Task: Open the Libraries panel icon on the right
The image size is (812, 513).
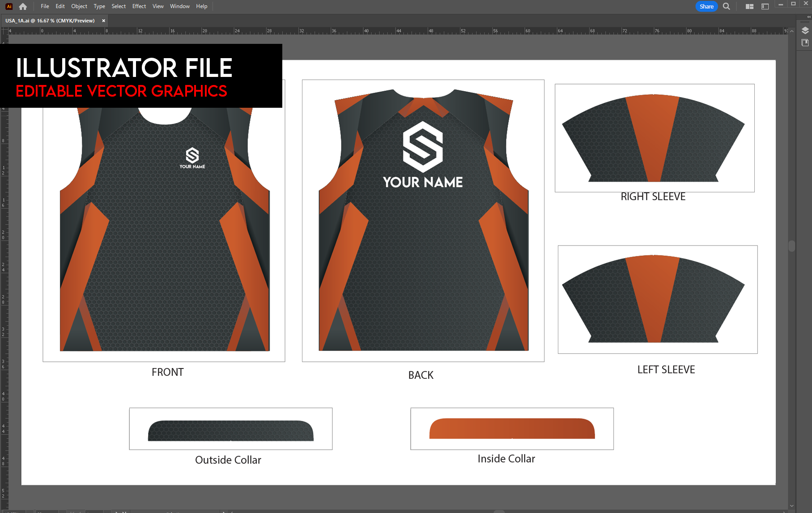Action: tap(805, 42)
